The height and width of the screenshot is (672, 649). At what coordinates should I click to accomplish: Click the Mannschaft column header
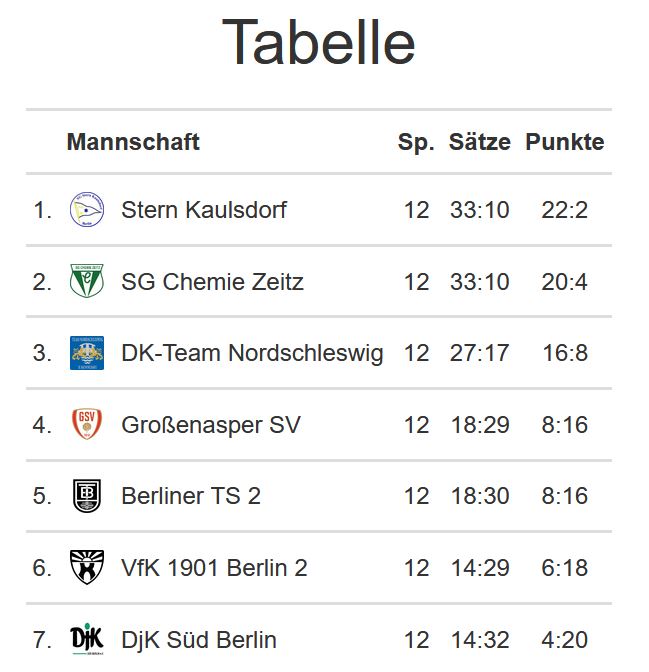pyautogui.click(x=133, y=142)
